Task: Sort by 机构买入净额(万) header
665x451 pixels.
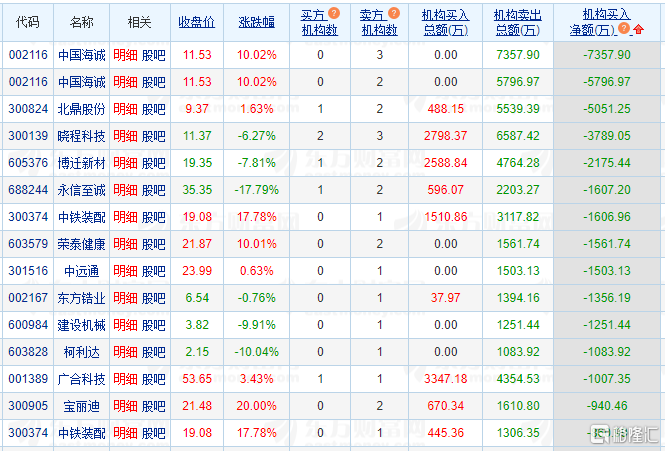Action: click(x=600, y=22)
